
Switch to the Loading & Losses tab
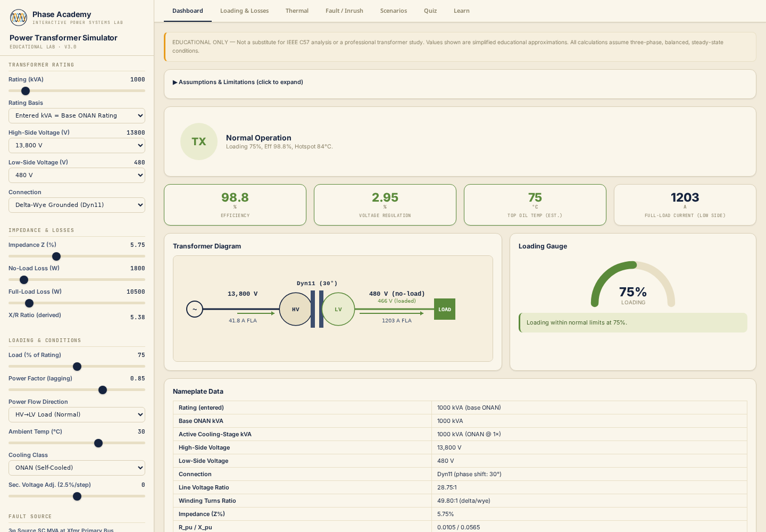point(245,11)
